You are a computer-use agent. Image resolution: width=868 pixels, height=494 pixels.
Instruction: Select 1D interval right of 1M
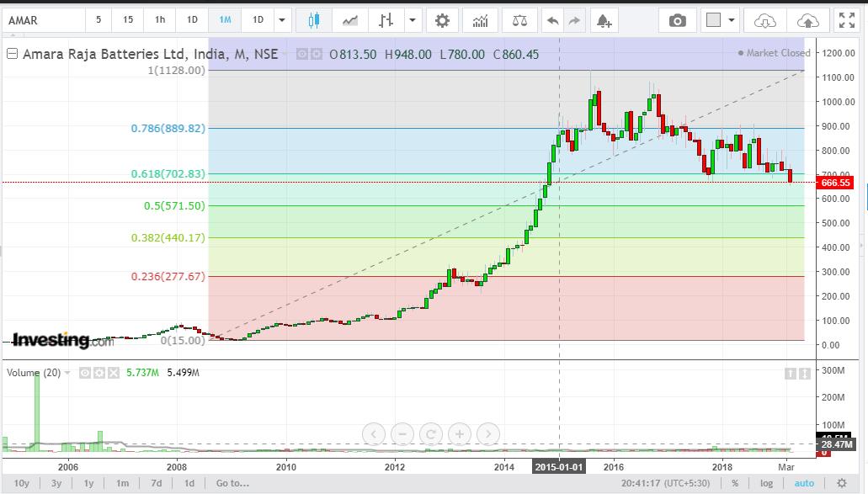[x=258, y=20]
